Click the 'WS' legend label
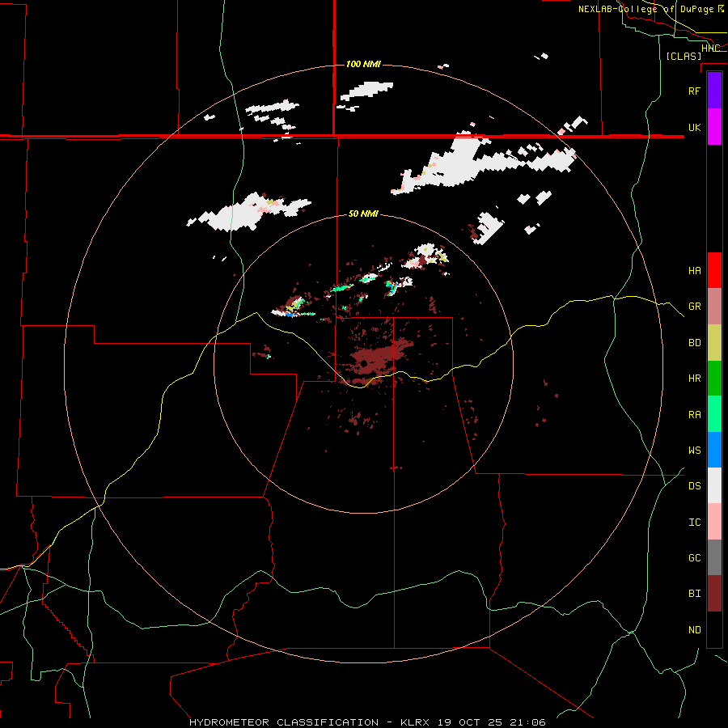 click(x=694, y=450)
